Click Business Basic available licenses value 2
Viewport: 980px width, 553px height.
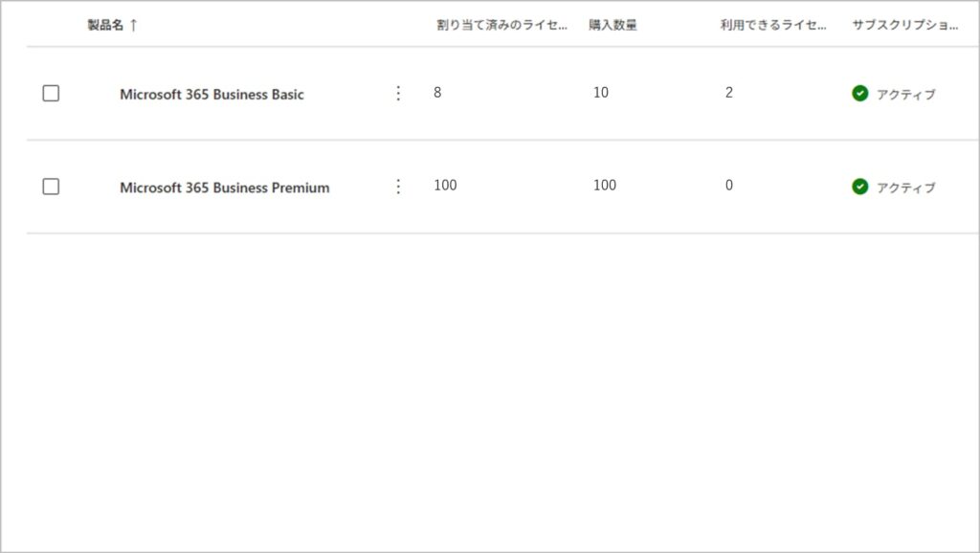coord(729,93)
